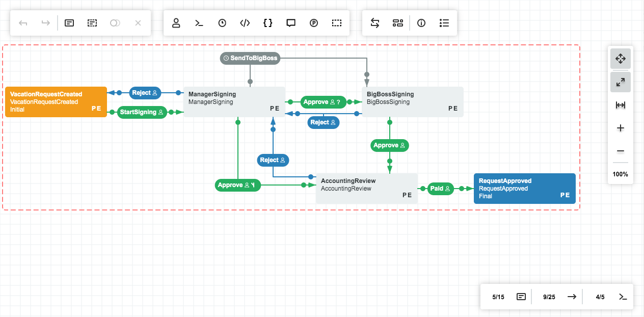Viewport: 644px width, 317px height.
Task: Zoom out with the minus icon
Action: coord(621,151)
